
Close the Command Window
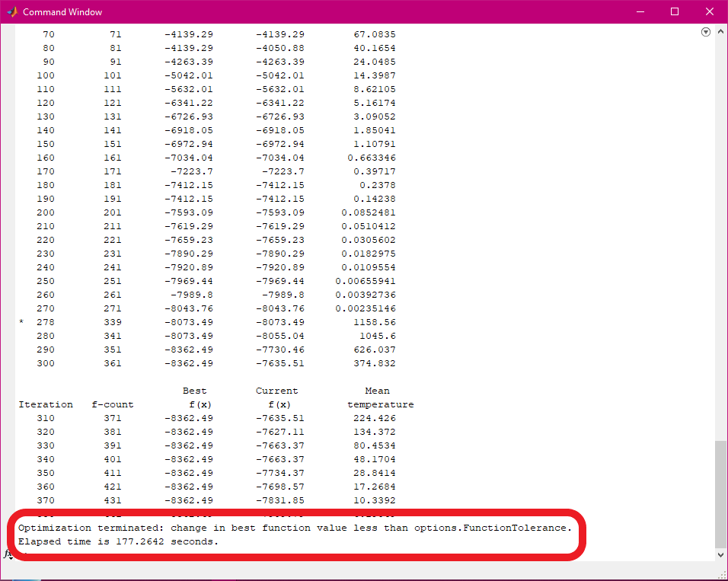pos(709,11)
